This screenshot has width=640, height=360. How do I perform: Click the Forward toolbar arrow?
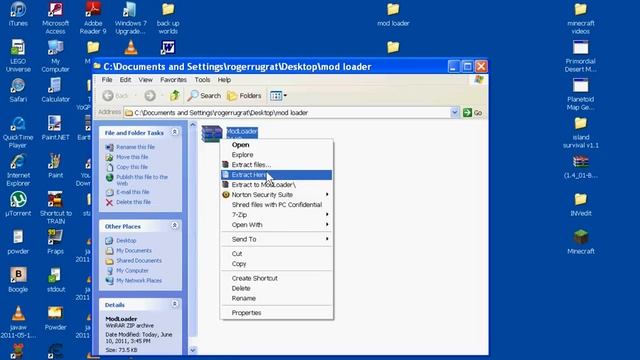[150, 96]
